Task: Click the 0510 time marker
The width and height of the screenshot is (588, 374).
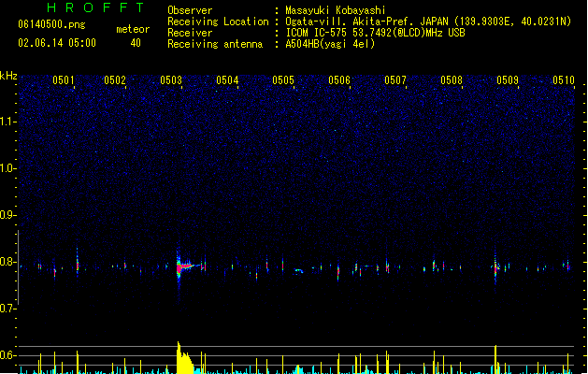Action: click(x=564, y=80)
